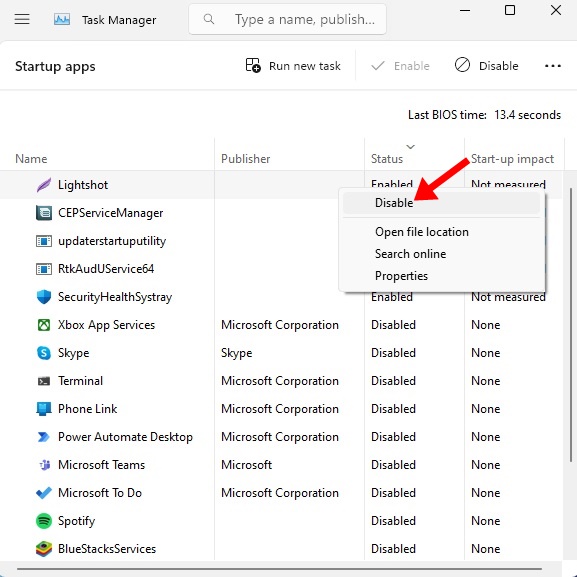Click Run new task button
Screen dimensions: 577x577
(293, 66)
